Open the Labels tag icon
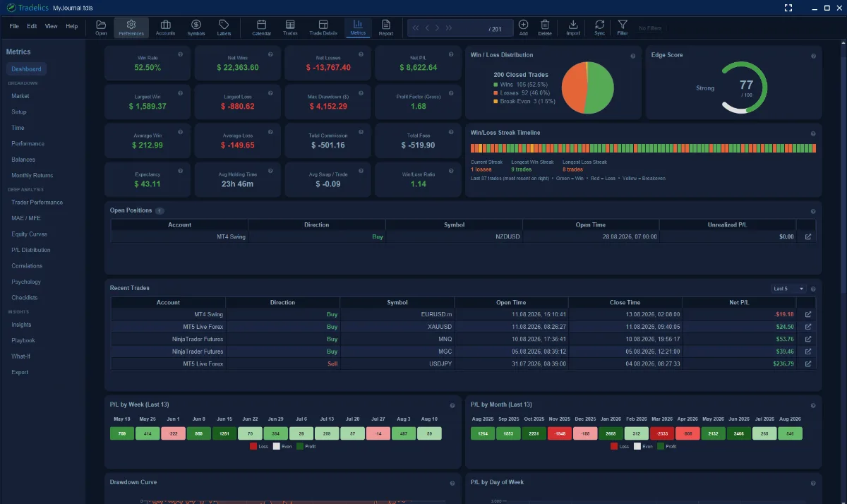This screenshot has height=504, width=847. tap(224, 28)
